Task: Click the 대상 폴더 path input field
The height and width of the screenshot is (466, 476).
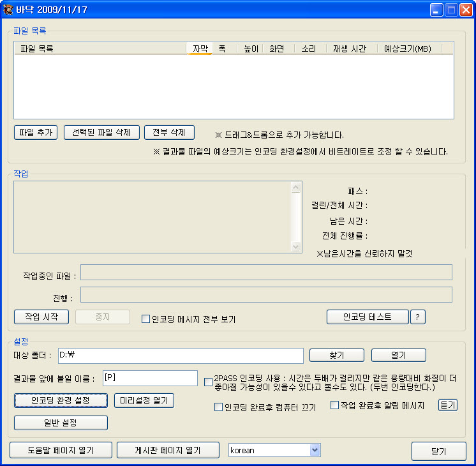Action: click(x=180, y=356)
